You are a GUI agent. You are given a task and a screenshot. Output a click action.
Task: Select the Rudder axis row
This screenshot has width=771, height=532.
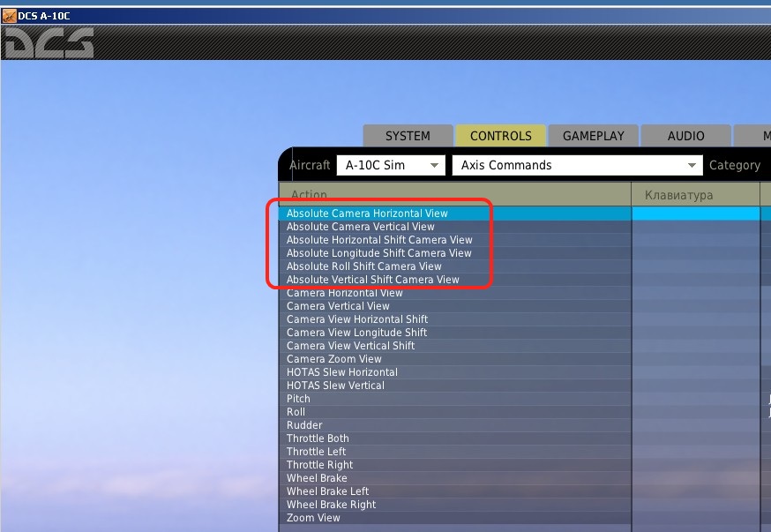455,426
